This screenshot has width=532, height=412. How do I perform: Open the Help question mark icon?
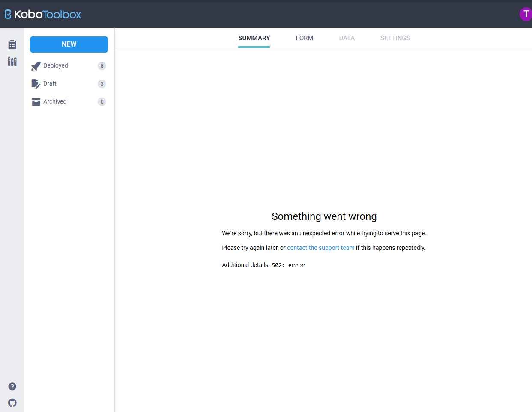click(12, 386)
